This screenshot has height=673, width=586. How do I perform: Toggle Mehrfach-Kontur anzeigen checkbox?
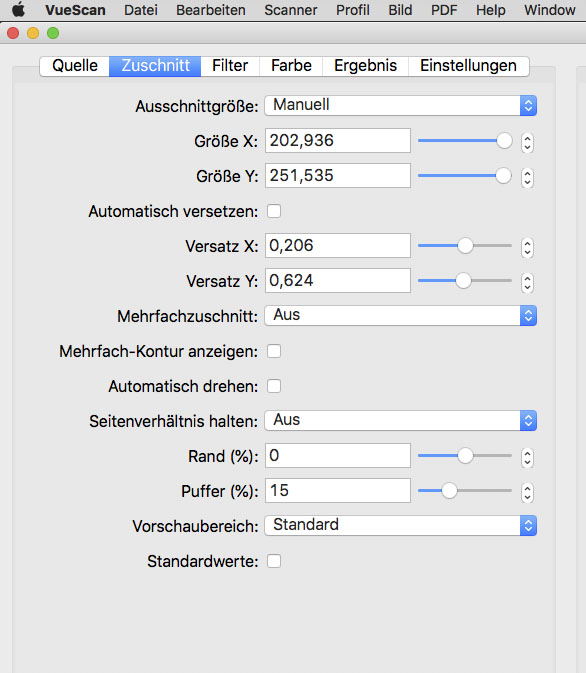(x=274, y=351)
